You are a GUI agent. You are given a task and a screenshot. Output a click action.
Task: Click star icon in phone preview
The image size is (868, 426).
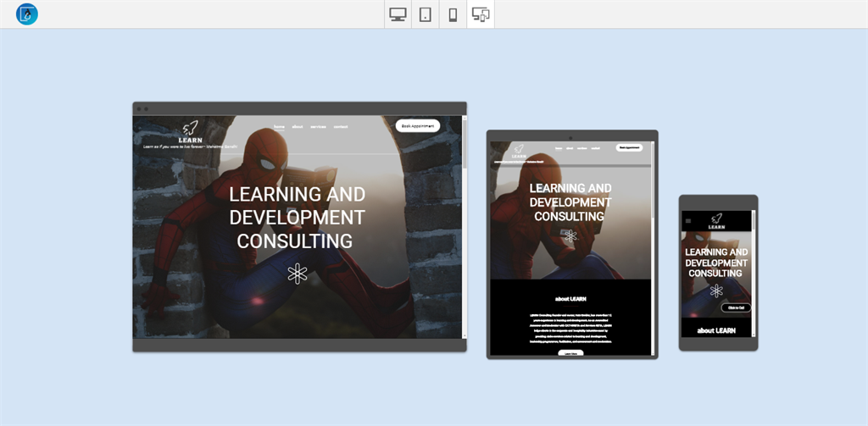coord(716,291)
